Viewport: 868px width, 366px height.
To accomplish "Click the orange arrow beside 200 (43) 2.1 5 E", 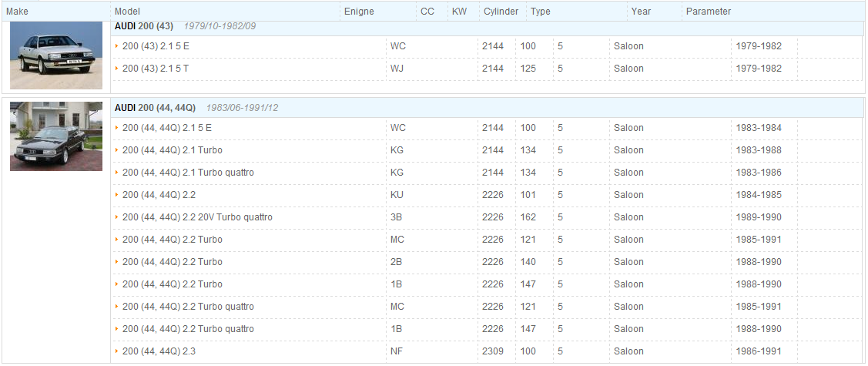I will [117, 46].
